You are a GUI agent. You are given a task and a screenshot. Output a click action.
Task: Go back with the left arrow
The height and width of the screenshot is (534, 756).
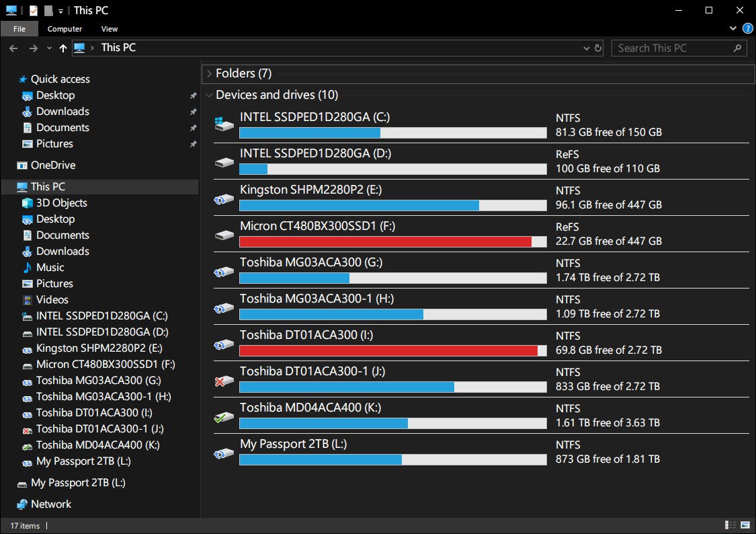pos(13,48)
